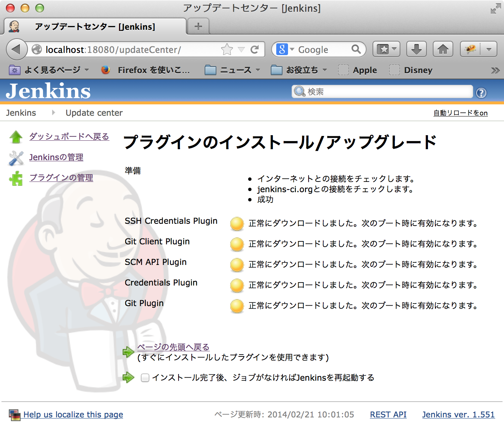Click green arrow beside ページの先頭へ戻る

pyautogui.click(x=129, y=352)
